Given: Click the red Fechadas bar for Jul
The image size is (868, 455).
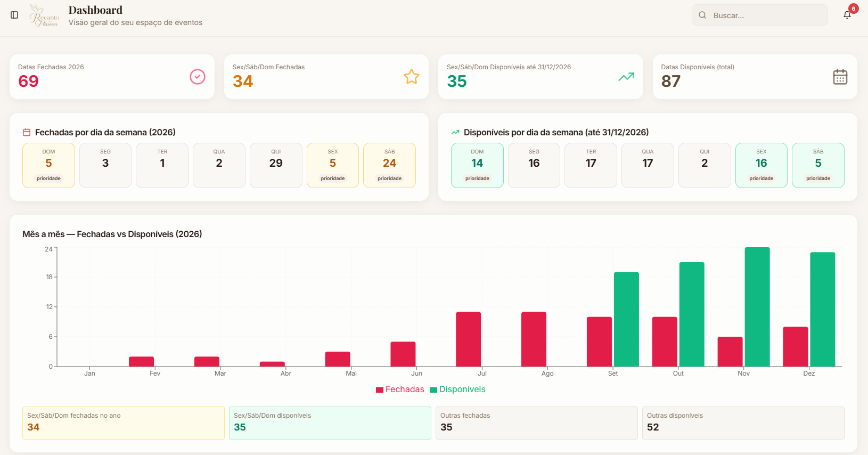Looking at the screenshot, I should coord(469,339).
